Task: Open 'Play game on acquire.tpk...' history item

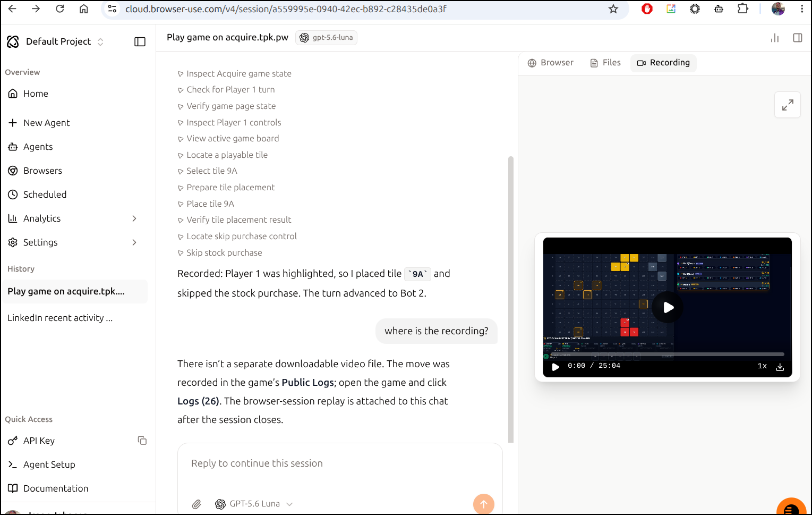Action: tap(75, 291)
